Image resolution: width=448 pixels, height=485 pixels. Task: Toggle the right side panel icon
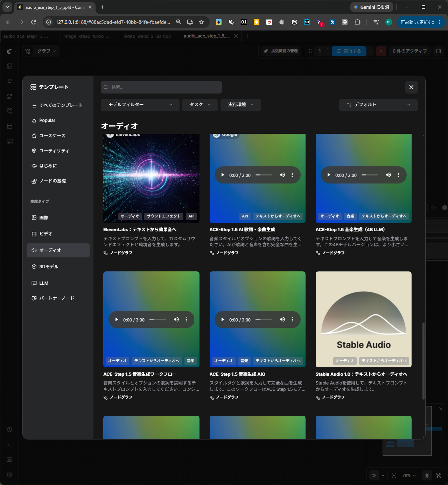[x=438, y=51]
